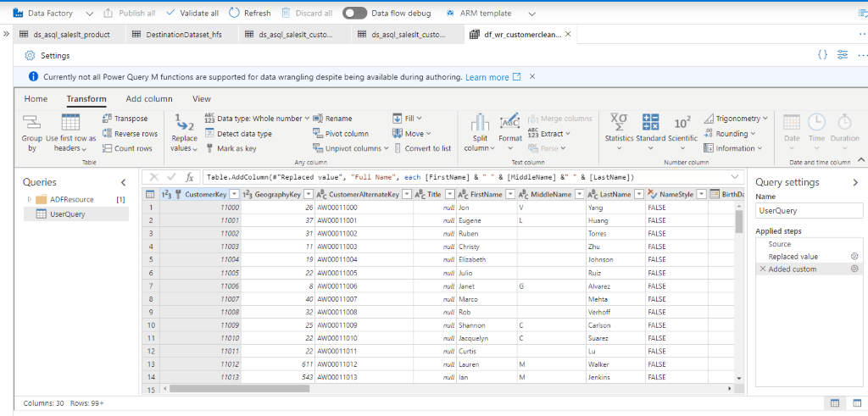
Task: Click Pivot column
Action: [341, 133]
